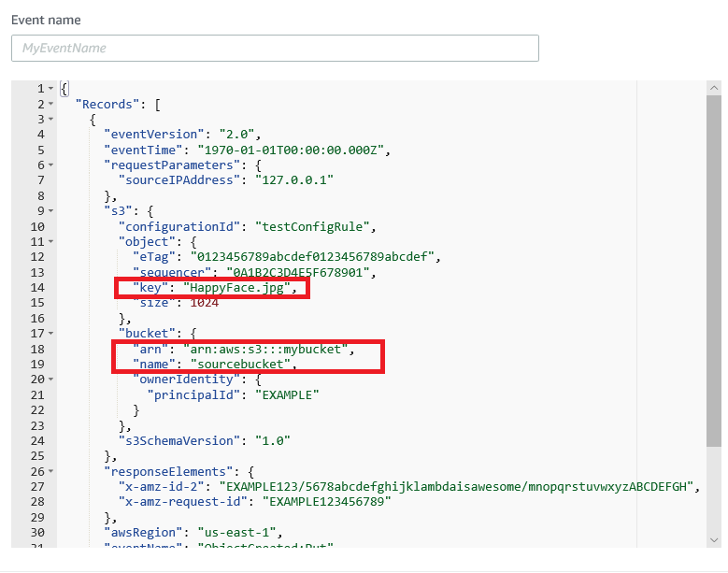Collapse the "s3" section fold arrow

(x=50, y=210)
